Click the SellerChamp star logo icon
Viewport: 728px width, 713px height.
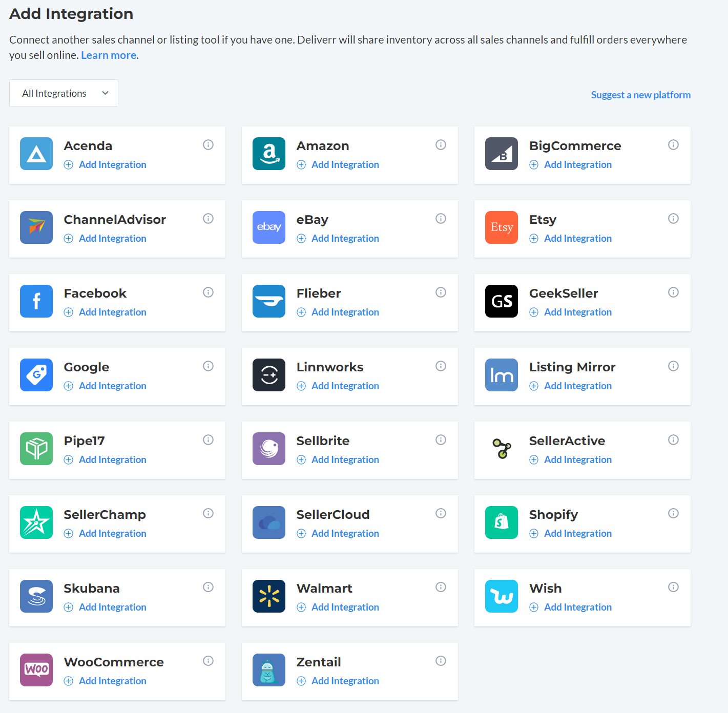(36, 522)
